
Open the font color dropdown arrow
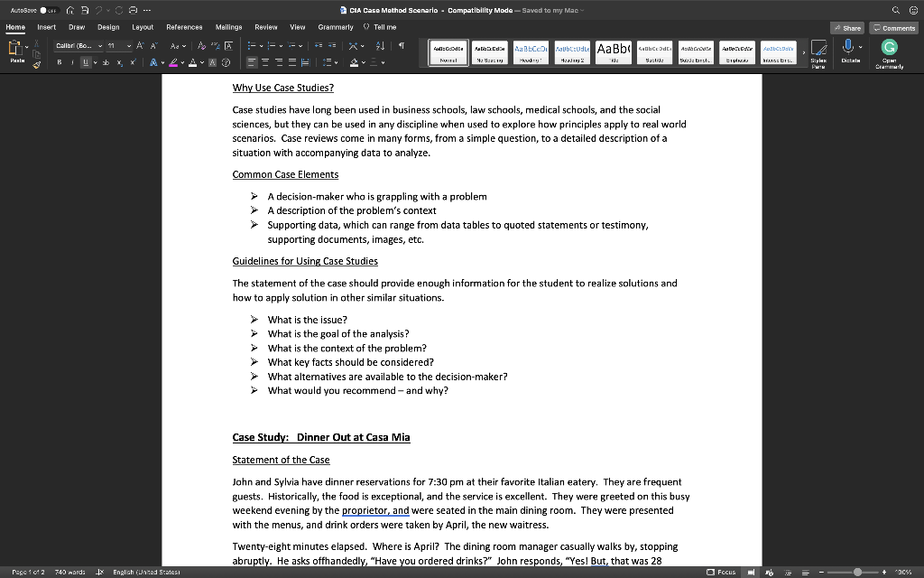(x=201, y=61)
